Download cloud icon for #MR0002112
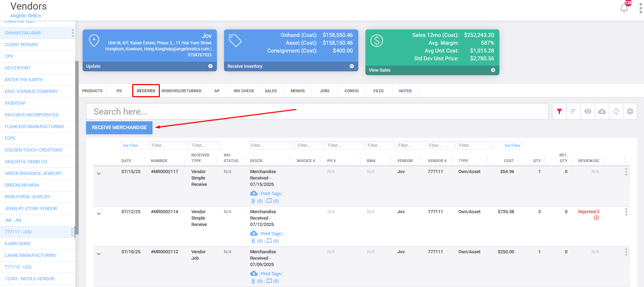Viewport: 644px width, 287px height. click(254, 274)
